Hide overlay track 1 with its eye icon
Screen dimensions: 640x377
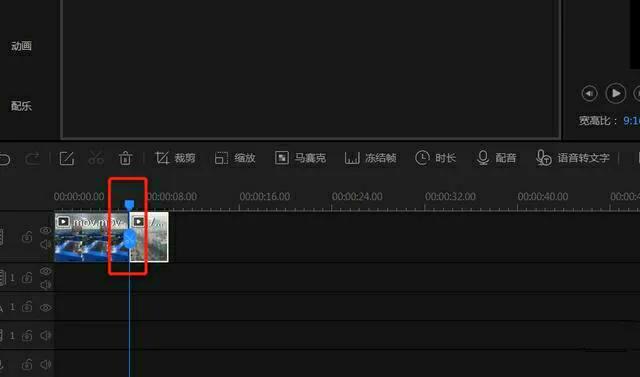(46, 271)
